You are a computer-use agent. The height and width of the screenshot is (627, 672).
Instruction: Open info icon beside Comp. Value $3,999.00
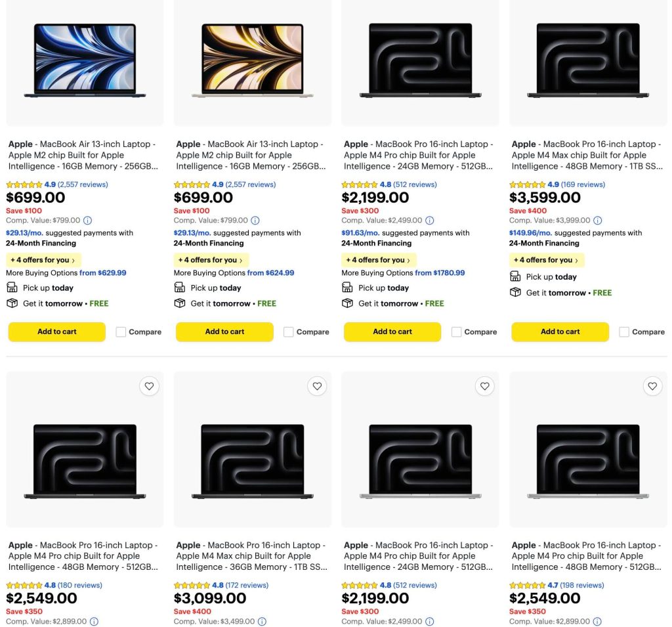pyautogui.click(x=598, y=221)
